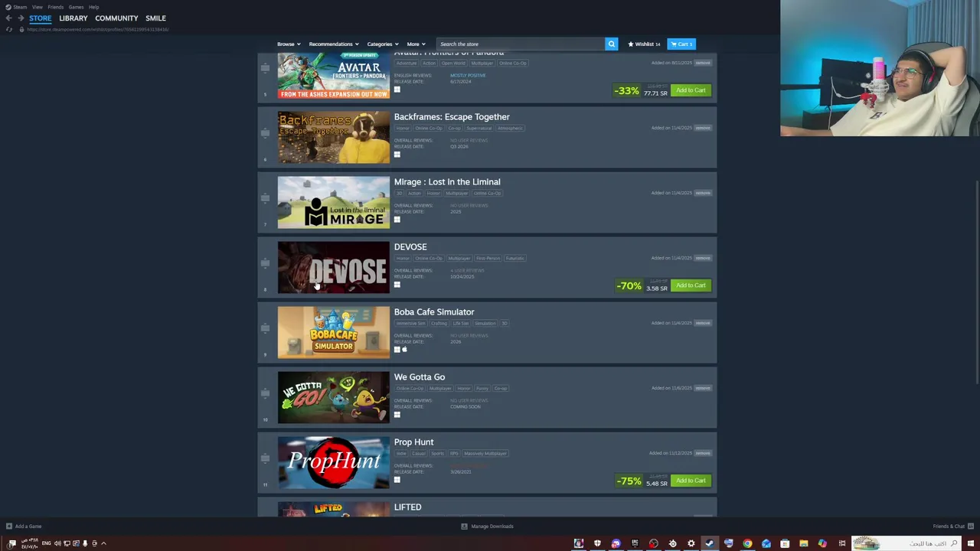Image resolution: width=980 pixels, height=551 pixels.
Task: Open the File Explorer folder in taskbar
Action: [x=803, y=543]
